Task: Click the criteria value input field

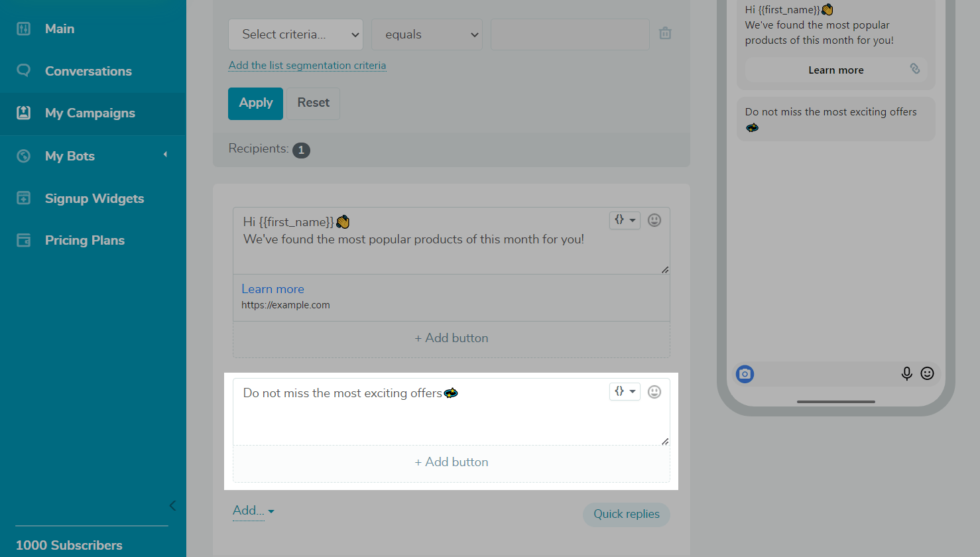Action: pos(570,34)
